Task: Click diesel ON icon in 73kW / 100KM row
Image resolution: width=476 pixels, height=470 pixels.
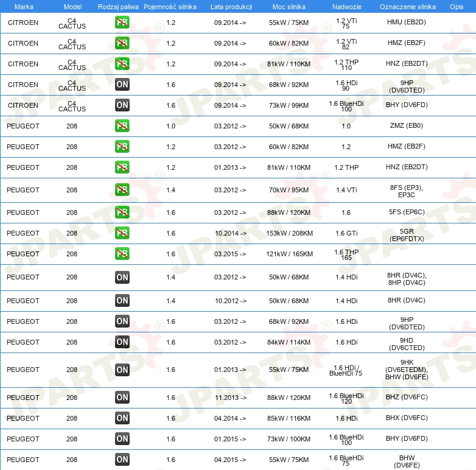Action: pyautogui.click(x=122, y=439)
